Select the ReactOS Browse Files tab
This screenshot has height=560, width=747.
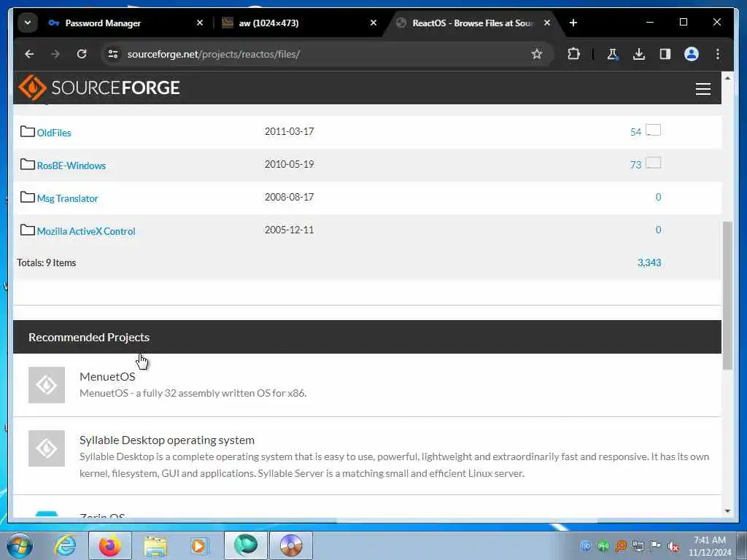472,23
